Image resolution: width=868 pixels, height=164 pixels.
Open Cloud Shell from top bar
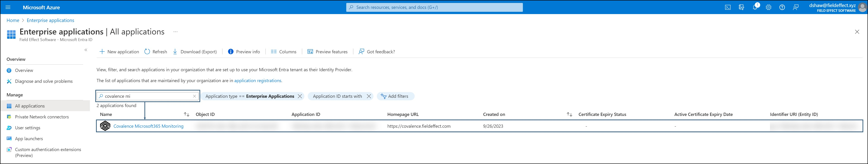tap(728, 7)
